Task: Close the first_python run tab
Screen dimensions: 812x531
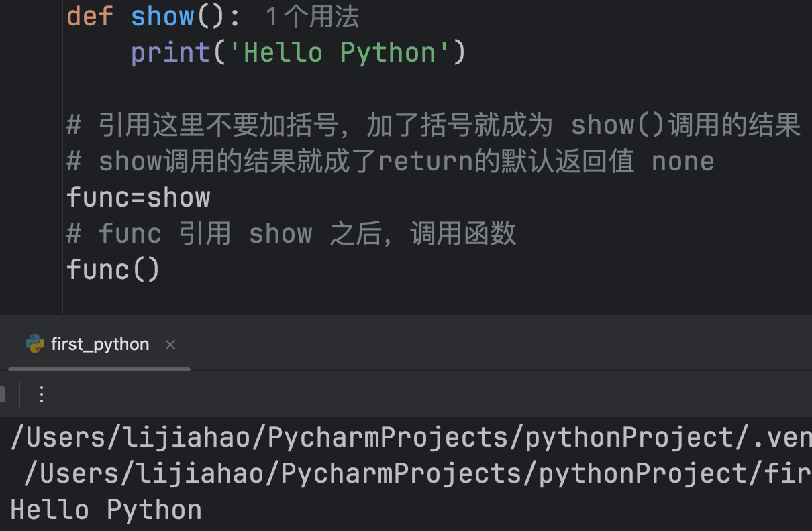Action: (170, 345)
